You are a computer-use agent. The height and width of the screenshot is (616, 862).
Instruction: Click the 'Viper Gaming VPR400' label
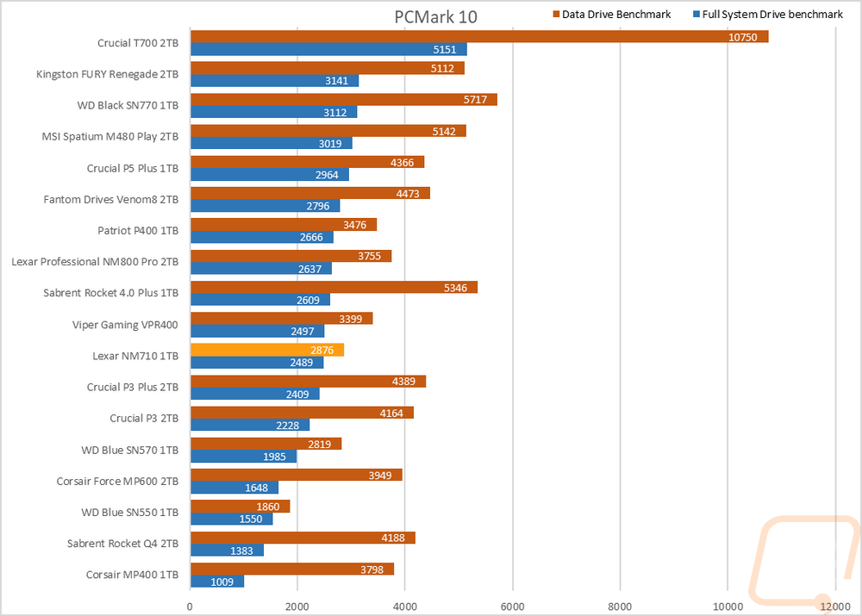(x=125, y=325)
